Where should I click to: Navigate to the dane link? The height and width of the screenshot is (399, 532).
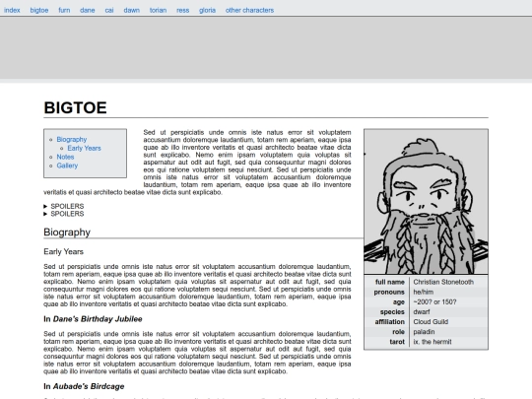88,10
